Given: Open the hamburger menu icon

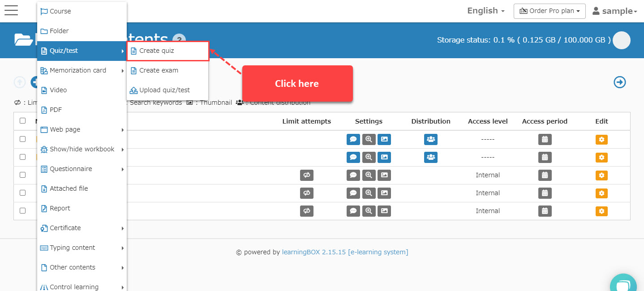Looking at the screenshot, I should (11, 11).
